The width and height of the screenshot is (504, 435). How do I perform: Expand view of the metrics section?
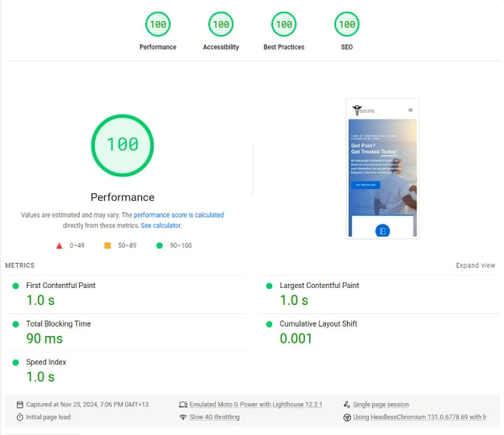tap(475, 265)
